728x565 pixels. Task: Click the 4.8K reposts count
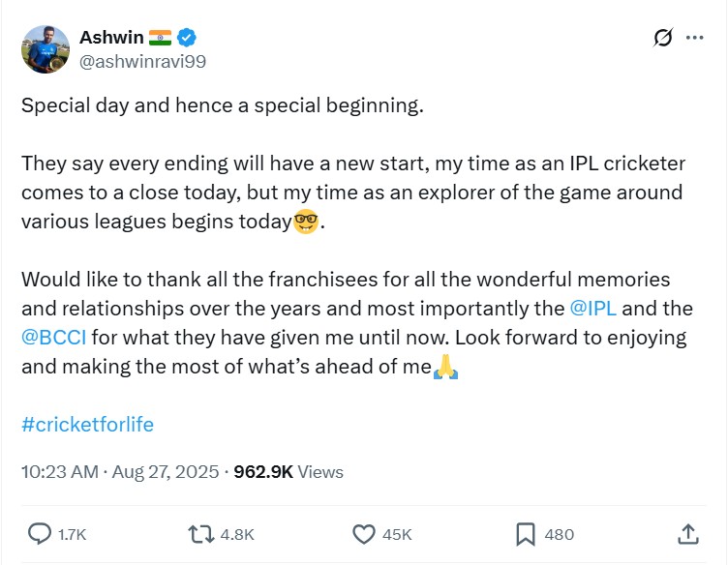point(237,534)
